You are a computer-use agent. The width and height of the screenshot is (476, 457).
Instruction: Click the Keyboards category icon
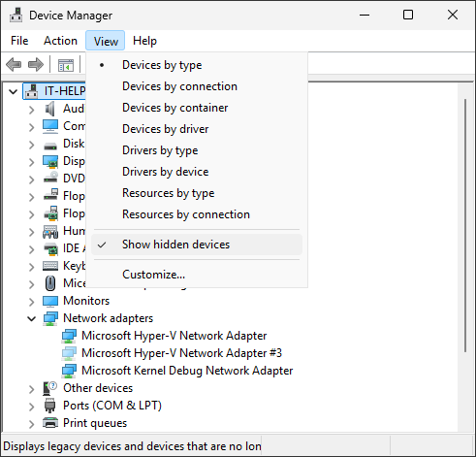click(x=50, y=266)
